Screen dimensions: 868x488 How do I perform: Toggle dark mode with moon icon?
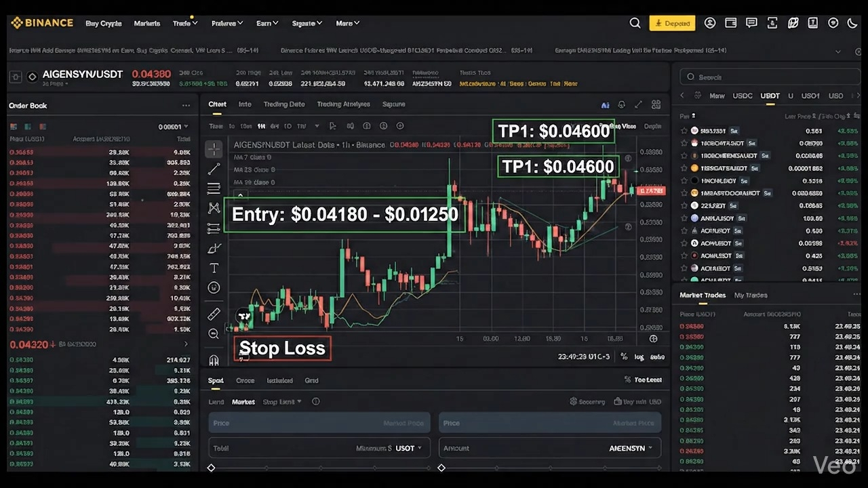pos(853,23)
